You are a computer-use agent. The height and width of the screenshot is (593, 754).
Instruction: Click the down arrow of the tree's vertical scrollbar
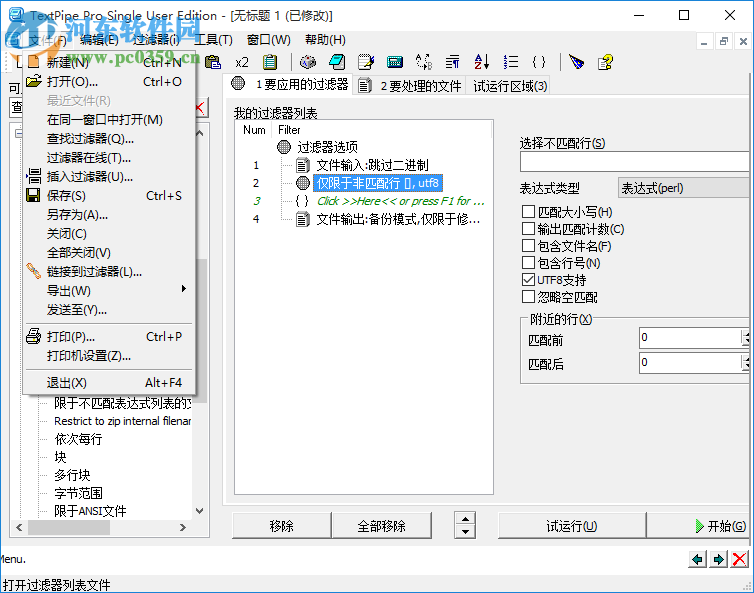200,511
